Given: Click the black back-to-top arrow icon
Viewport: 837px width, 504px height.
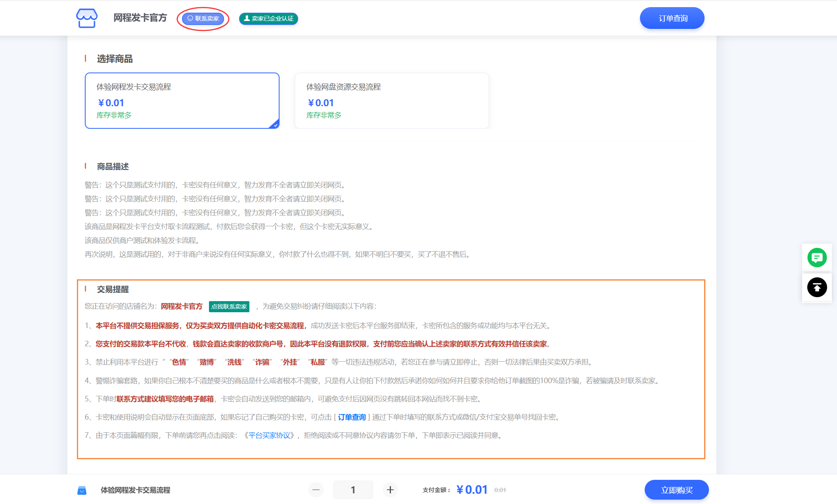Looking at the screenshot, I should pyautogui.click(x=817, y=288).
